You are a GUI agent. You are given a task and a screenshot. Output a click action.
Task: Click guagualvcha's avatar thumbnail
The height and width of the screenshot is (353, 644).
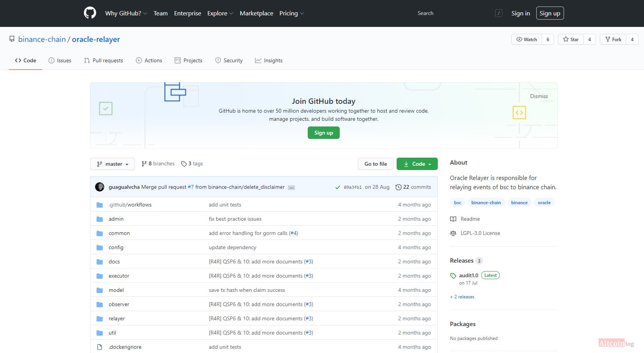pos(100,187)
